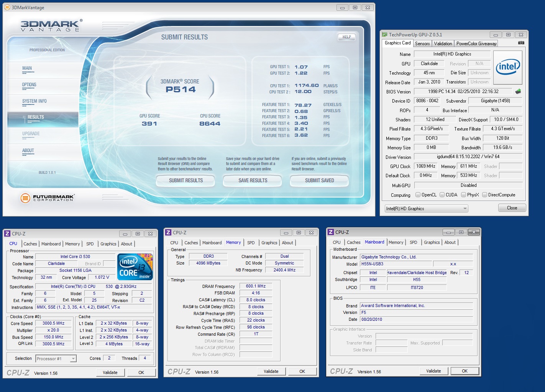The height and width of the screenshot is (392, 545).
Task: Click the Intel Core i3 inside badge
Action: click(x=135, y=267)
